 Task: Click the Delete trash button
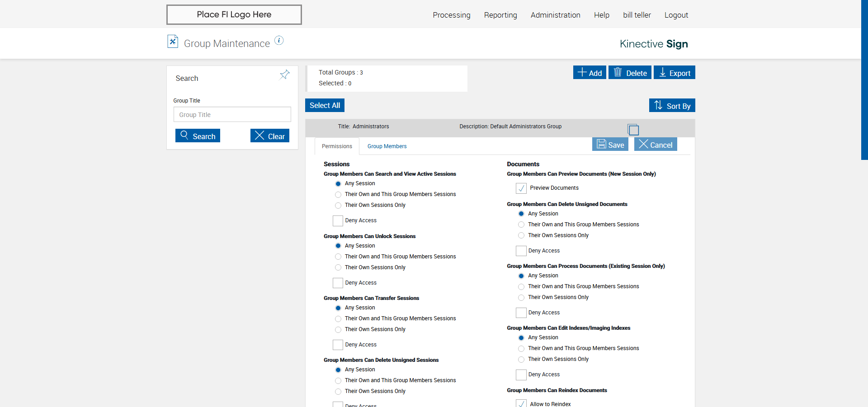pos(630,73)
